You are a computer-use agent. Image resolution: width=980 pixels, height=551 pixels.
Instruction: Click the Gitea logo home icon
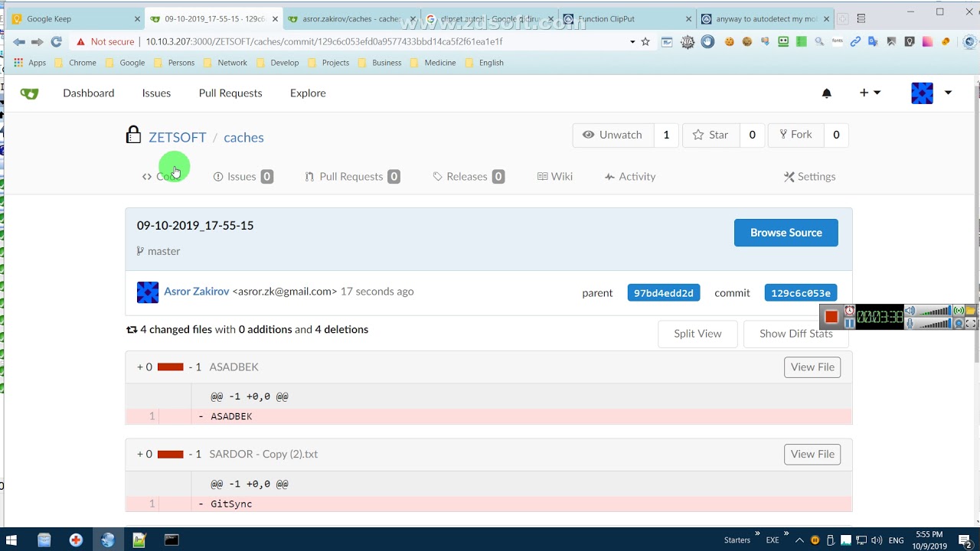tap(29, 93)
